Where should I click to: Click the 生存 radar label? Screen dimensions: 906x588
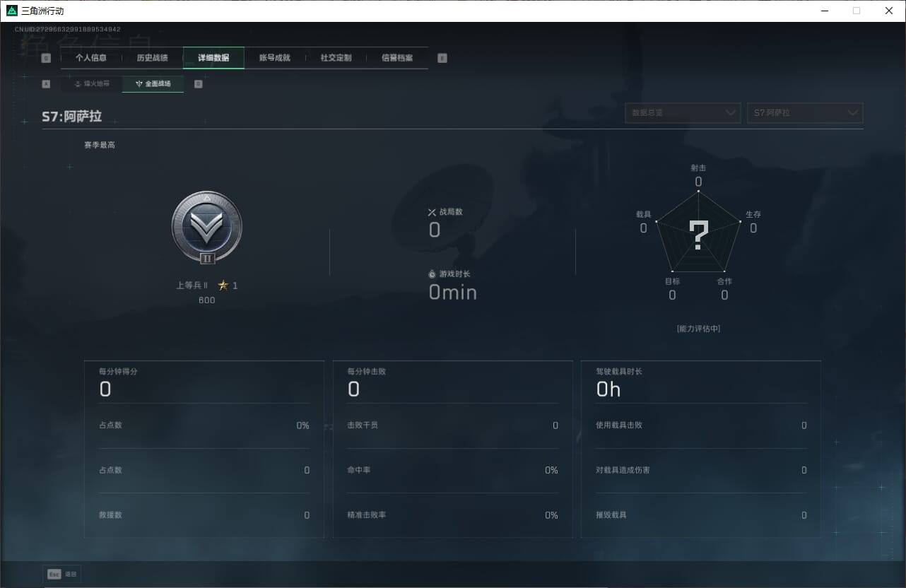click(753, 214)
